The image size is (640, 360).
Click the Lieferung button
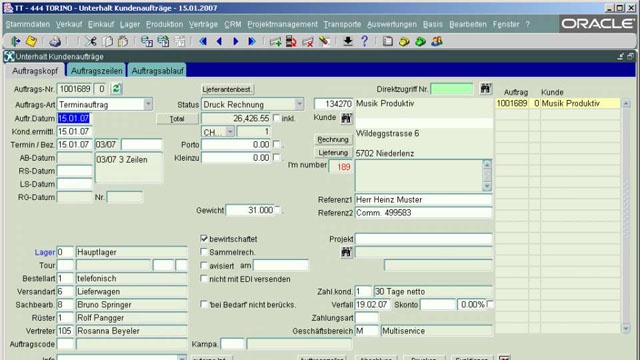(x=333, y=153)
